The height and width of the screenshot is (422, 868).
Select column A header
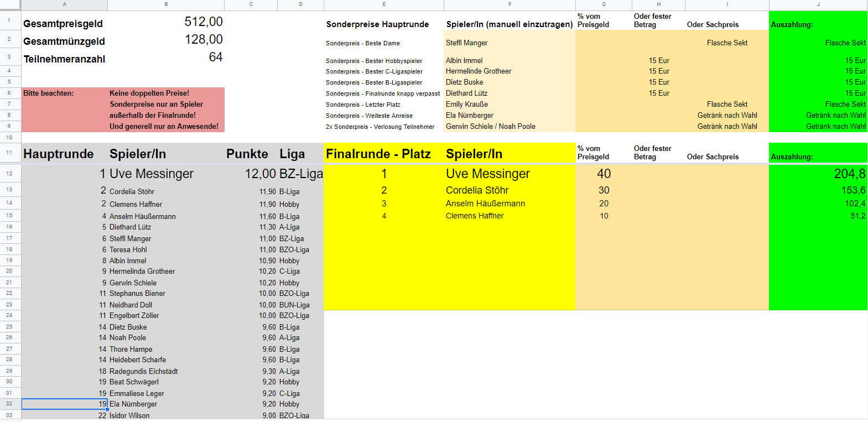[x=64, y=4]
